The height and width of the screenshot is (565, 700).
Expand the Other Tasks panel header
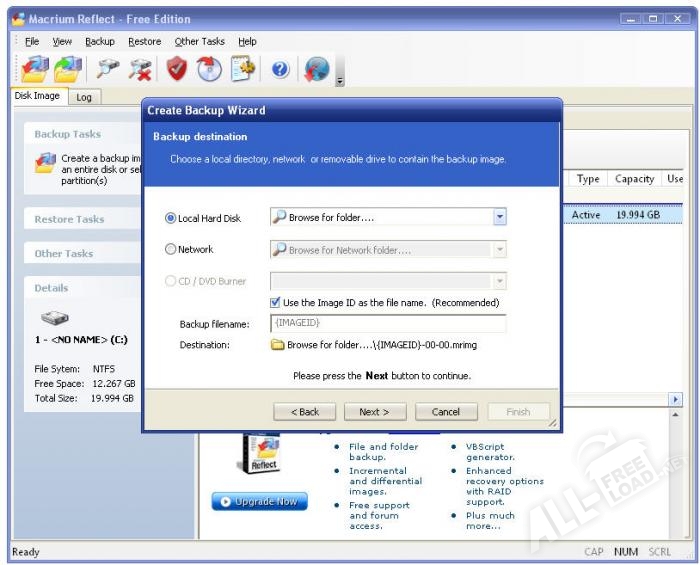pos(83,253)
